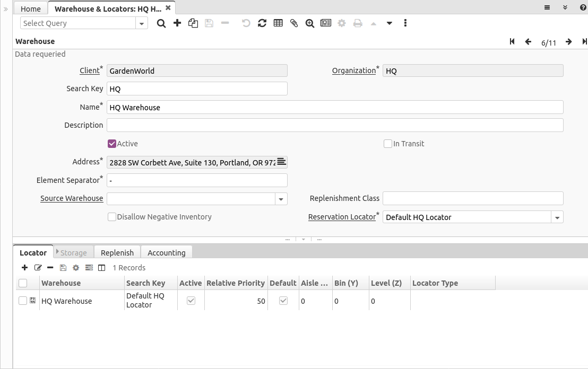588x369 pixels.
Task: Click into the Description input field
Action: [334, 125]
